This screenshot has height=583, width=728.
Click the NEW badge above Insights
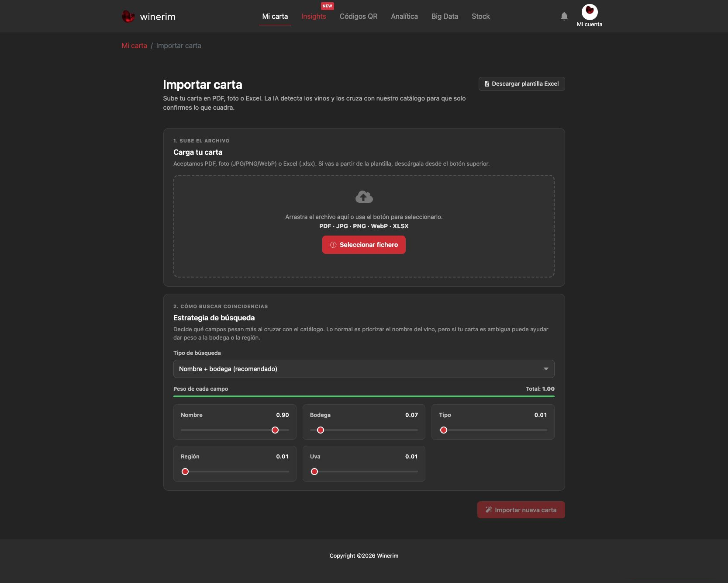pyautogui.click(x=327, y=6)
